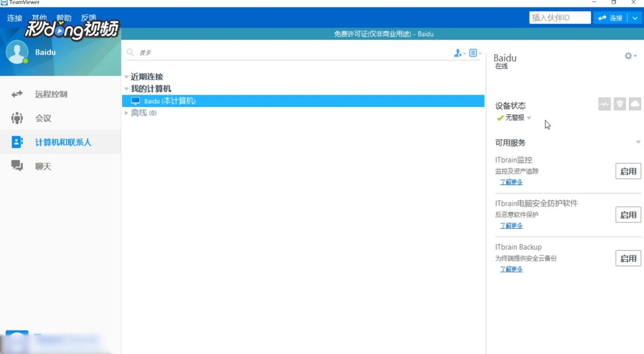
Task: Open the 连接 menu
Action: (x=14, y=18)
